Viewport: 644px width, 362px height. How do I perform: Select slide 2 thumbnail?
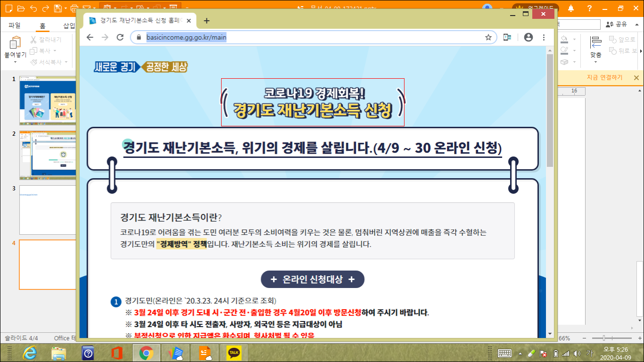[x=48, y=156]
